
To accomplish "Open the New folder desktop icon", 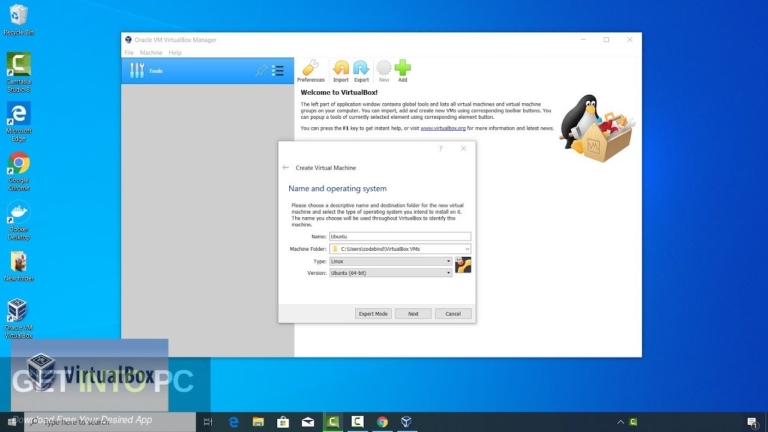I will click(19, 266).
